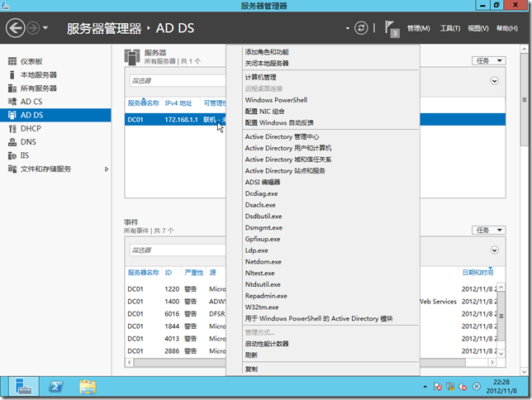532x400 pixels.
Task: Sort servers by IPv4 地址 column
Action: coord(178,102)
